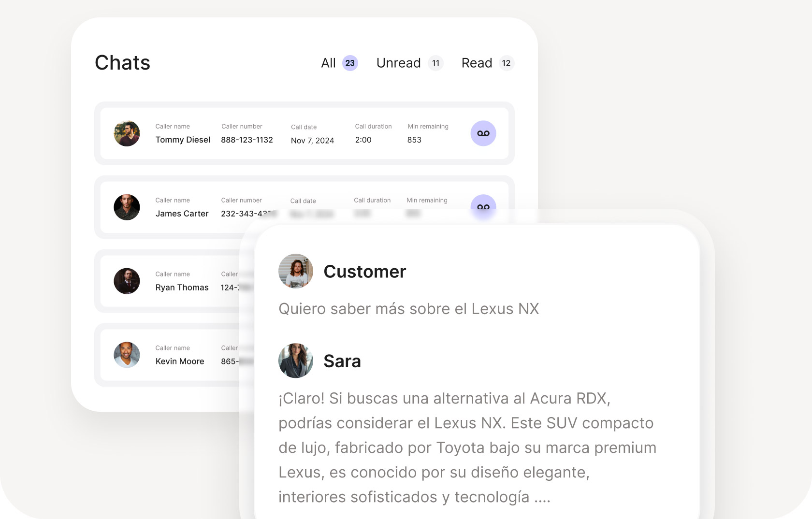The image size is (812, 519).
Task: Click the Chats heading
Action: tap(122, 63)
